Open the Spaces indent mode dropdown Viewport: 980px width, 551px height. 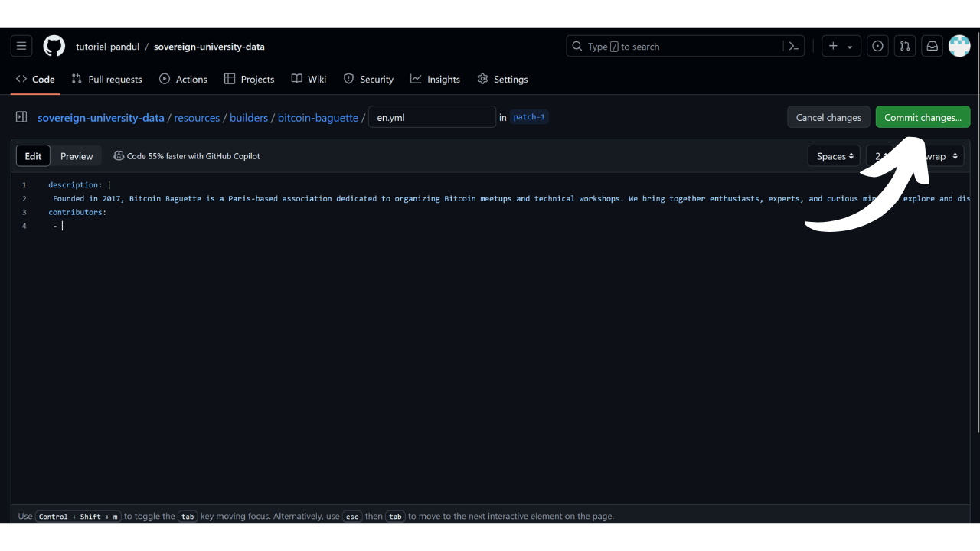coord(834,156)
